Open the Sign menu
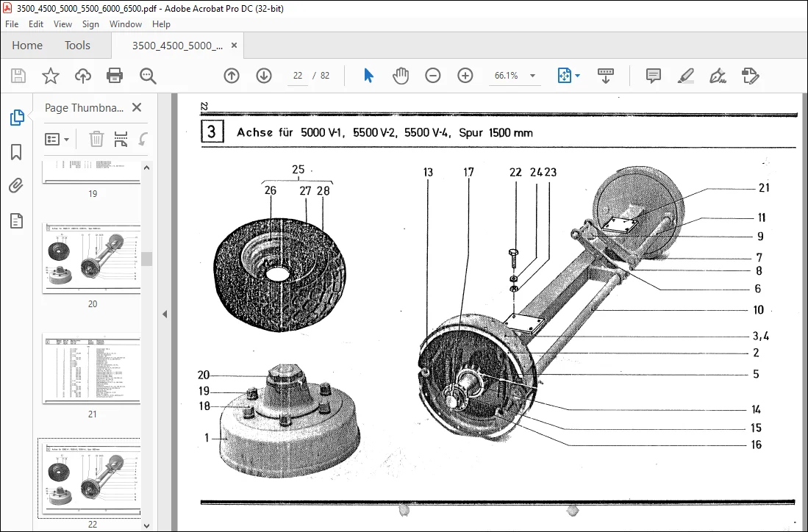The image size is (808, 532). [90, 24]
